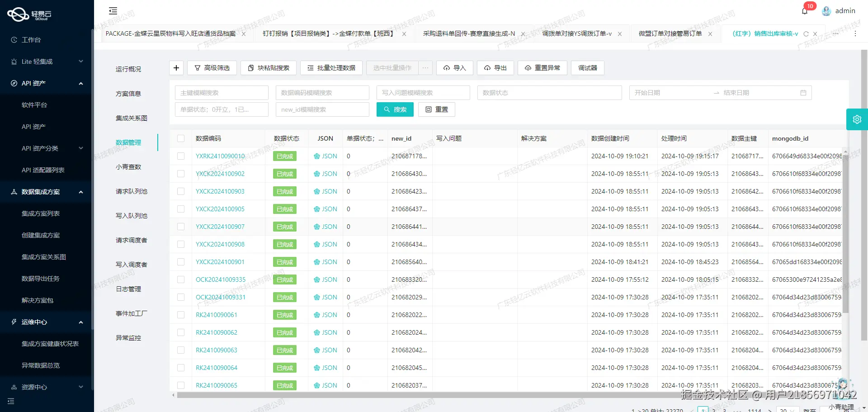The height and width of the screenshot is (412, 868).
Task: Type in the 主键模糊搜索 input field
Action: [222, 93]
